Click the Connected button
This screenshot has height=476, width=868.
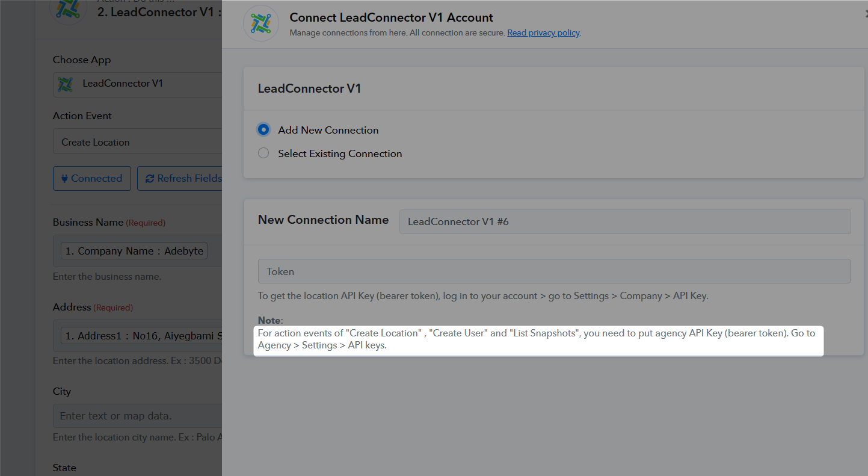tap(92, 178)
